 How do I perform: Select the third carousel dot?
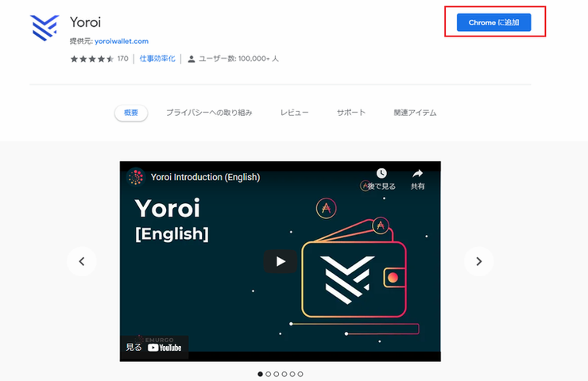coord(277,374)
